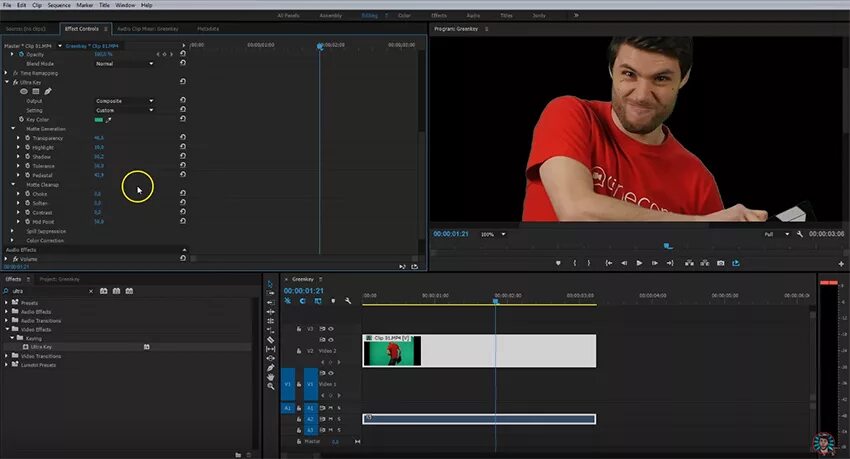Mute audio track A1

[x=331, y=408]
